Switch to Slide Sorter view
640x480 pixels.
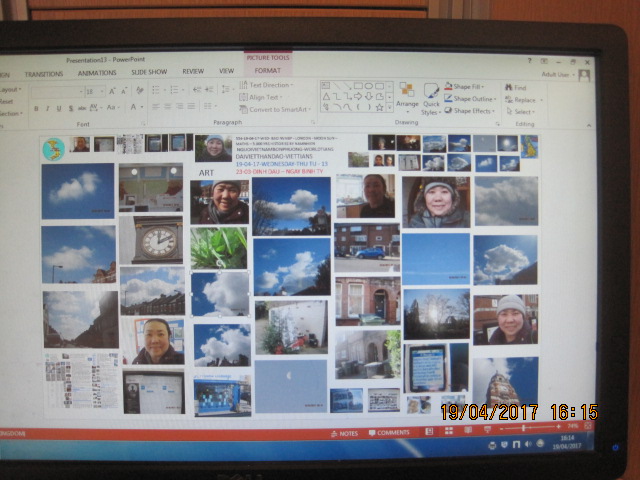coord(449,430)
